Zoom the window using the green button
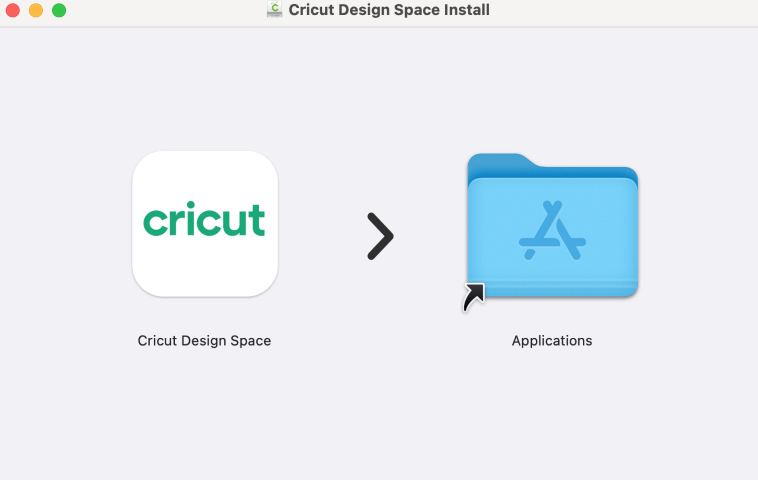This screenshot has width=758, height=480. [x=59, y=10]
